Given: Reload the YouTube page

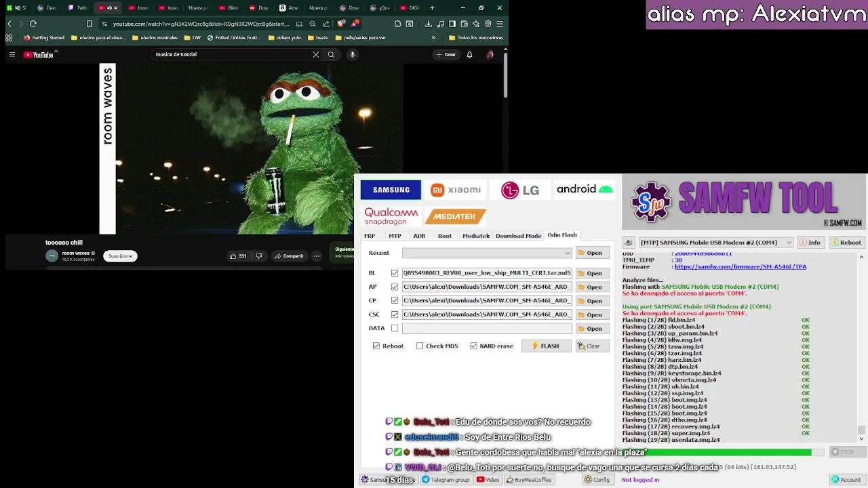Looking at the screenshot, I should pos(33,24).
